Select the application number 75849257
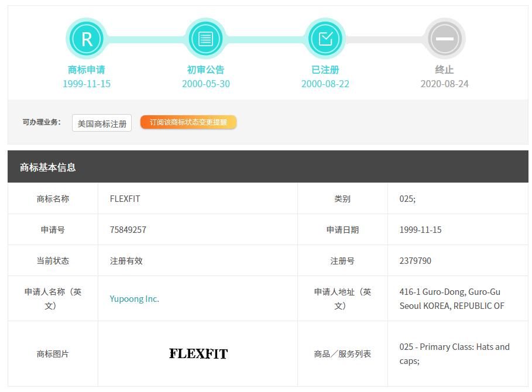This screenshot has height=392, width=532. pyautogui.click(x=128, y=230)
